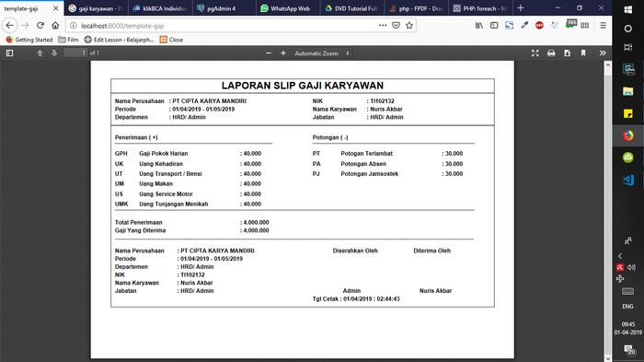
Task: Open the Windows action center
Action: pyautogui.click(x=628, y=350)
